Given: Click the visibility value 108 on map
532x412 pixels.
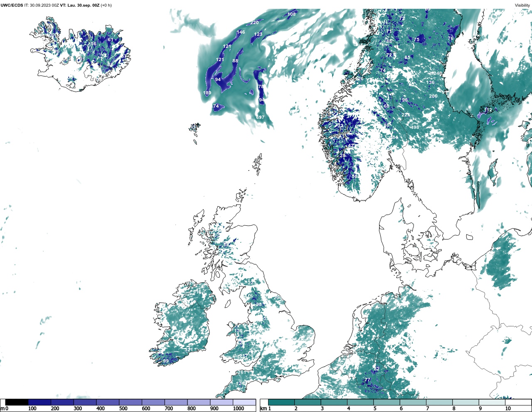Looking at the screenshot, I should tap(292, 14).
